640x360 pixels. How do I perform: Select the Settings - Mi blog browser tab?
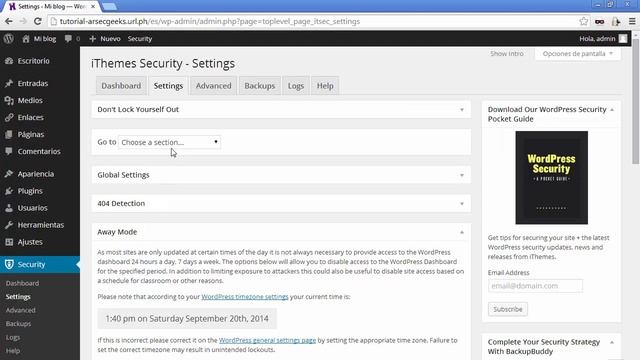[51, 7]
